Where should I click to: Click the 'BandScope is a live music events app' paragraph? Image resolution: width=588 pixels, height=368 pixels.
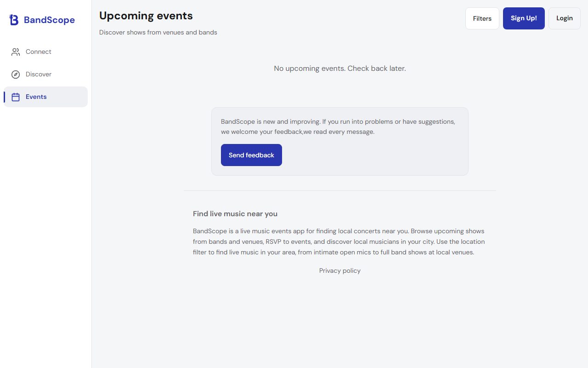coord(339,241)
